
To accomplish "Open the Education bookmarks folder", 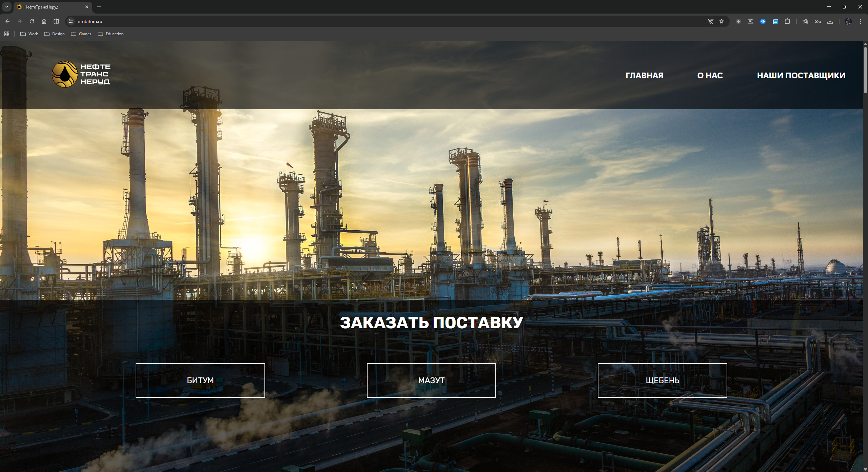I will coord(111,34).
